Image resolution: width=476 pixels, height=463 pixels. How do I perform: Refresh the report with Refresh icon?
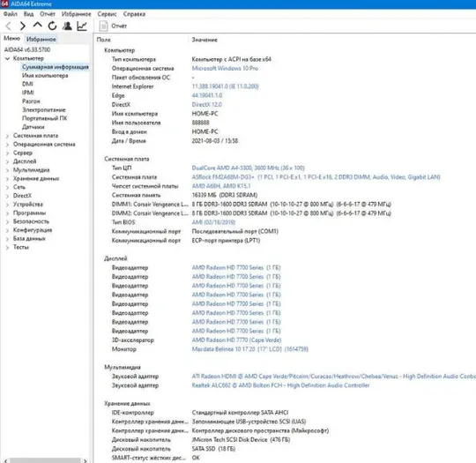coord(52,26)
